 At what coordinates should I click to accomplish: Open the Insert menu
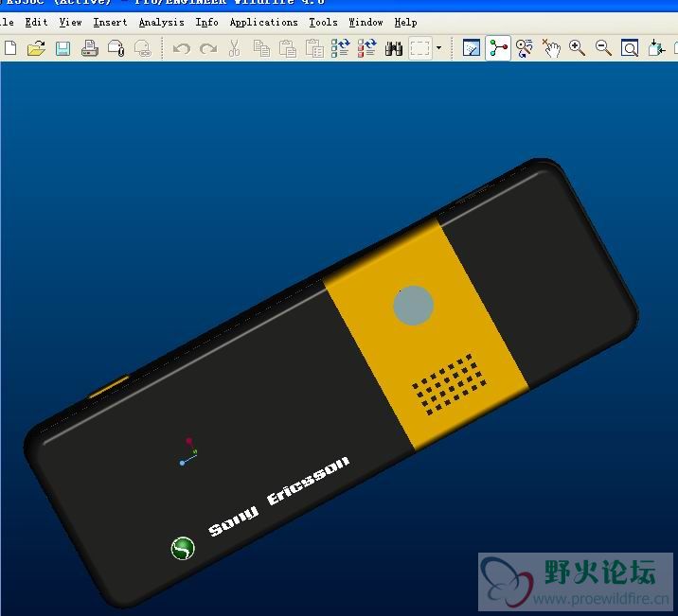tap(110, 22)
